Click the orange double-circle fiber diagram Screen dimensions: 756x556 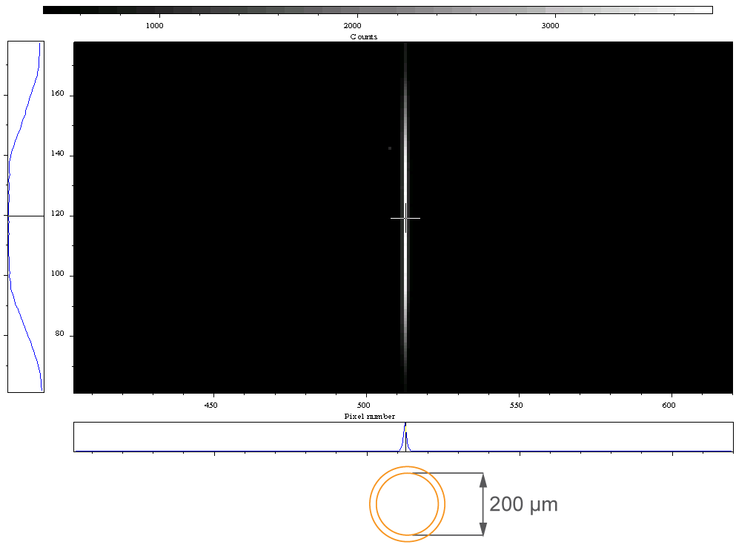click(x=408, y=504)
